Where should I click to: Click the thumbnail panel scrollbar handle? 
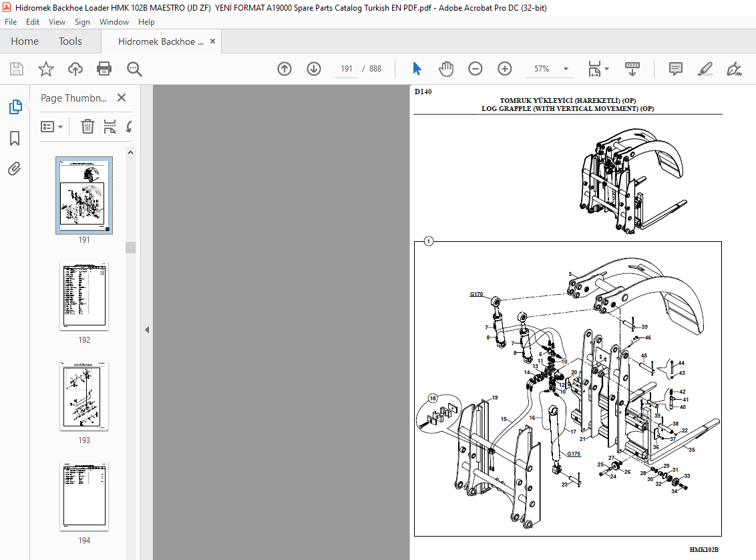(x=130, y=247)
